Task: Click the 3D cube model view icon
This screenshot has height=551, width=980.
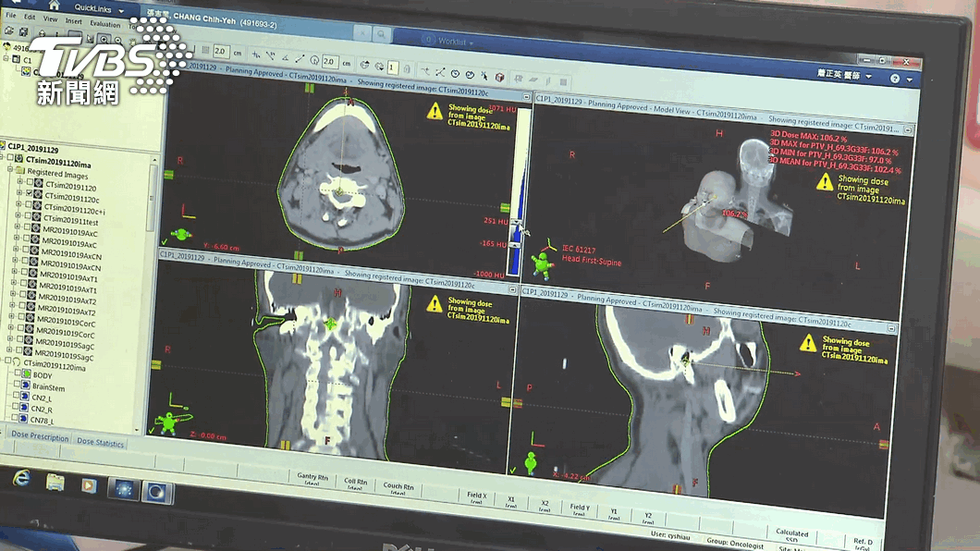Action: (499, 78)
